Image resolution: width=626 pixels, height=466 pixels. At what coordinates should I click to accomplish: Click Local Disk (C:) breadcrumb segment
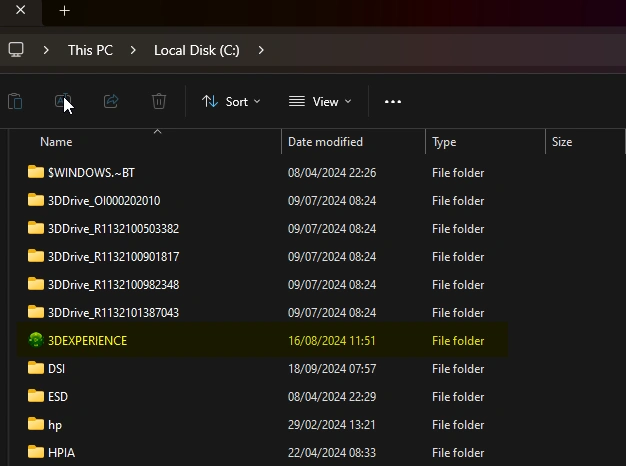click(x=197, y=49)
